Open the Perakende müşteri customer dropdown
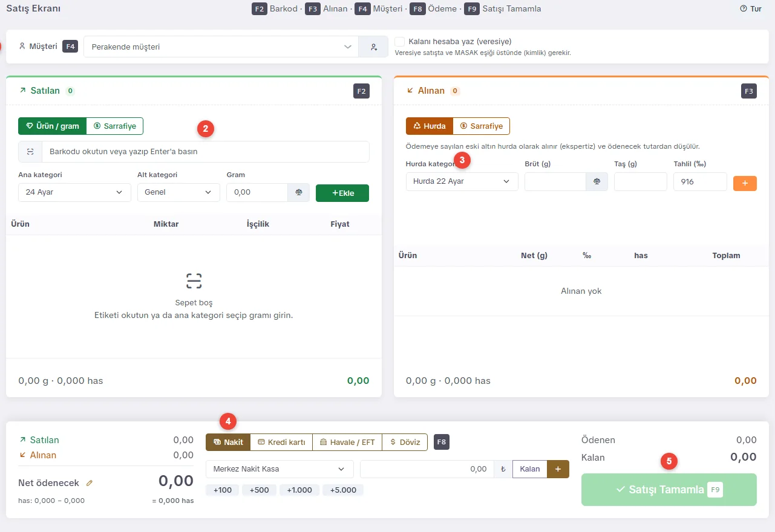 [221, 47]
